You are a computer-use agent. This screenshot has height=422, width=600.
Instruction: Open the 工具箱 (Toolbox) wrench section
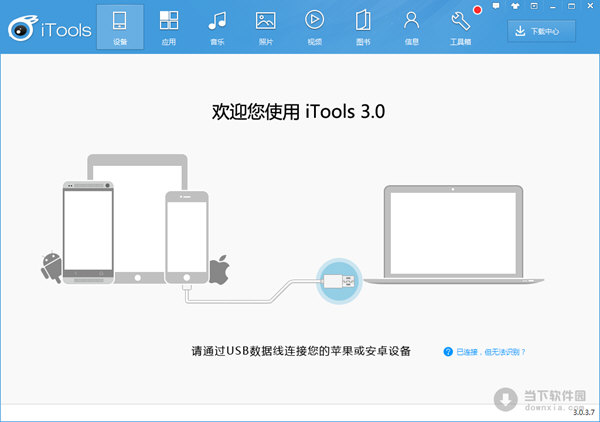click(460, 27)
